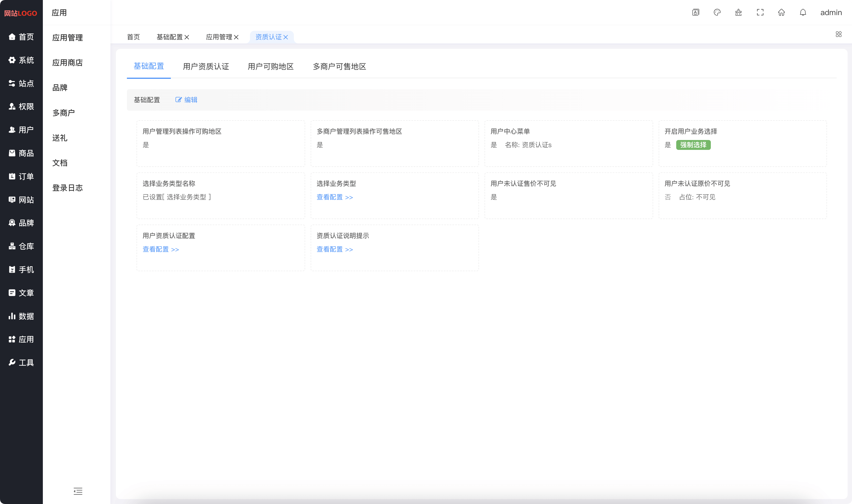Switch to the 用户资质认证 tab
The width and height of the screenshot is (852, 504).
tap(206, 66)
